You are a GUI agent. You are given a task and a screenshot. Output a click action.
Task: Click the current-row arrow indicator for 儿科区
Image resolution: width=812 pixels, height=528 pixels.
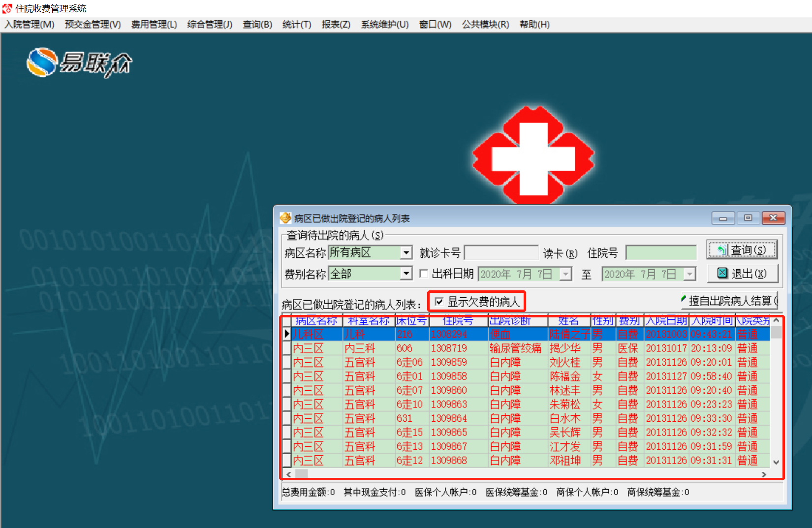286,334
